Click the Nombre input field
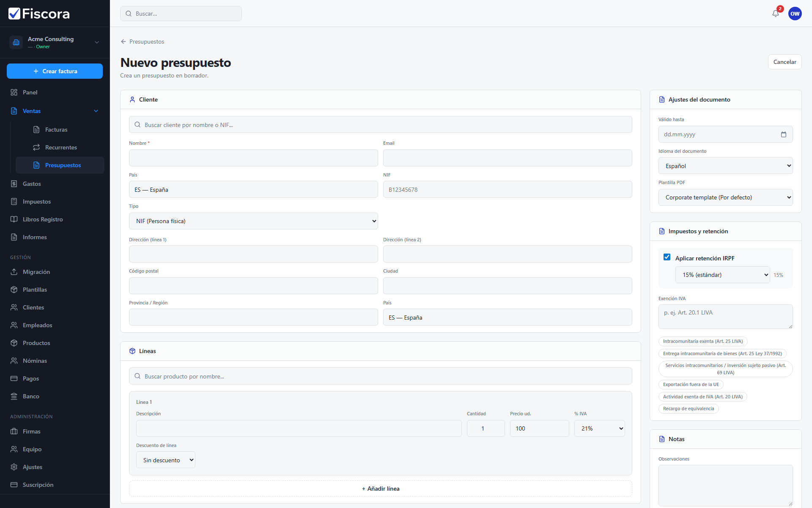 coord(253,158)
